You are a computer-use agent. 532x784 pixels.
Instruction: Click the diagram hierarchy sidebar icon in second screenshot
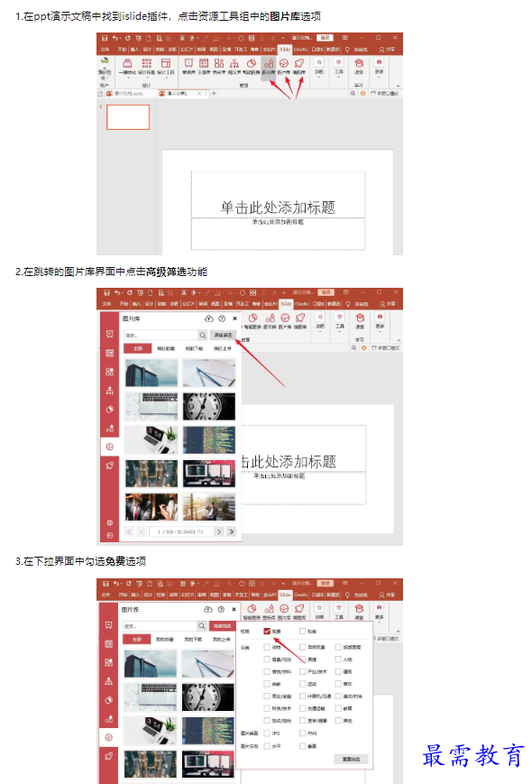(x=109, y=391)
